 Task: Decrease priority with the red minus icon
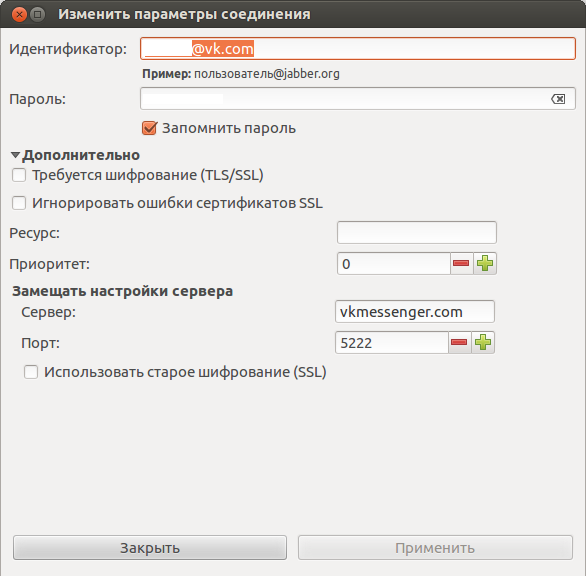pyautogui.click(x=461, y=264)
